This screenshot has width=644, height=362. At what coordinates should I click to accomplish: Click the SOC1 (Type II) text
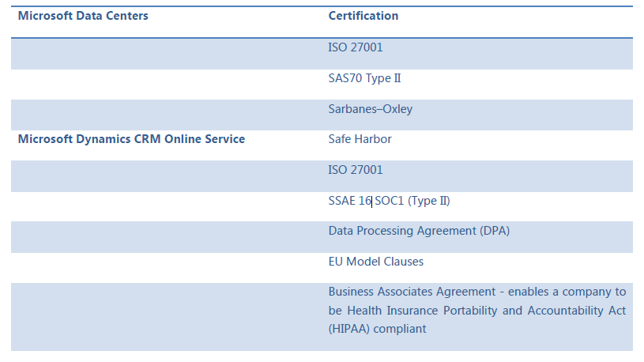click(412, 201)
